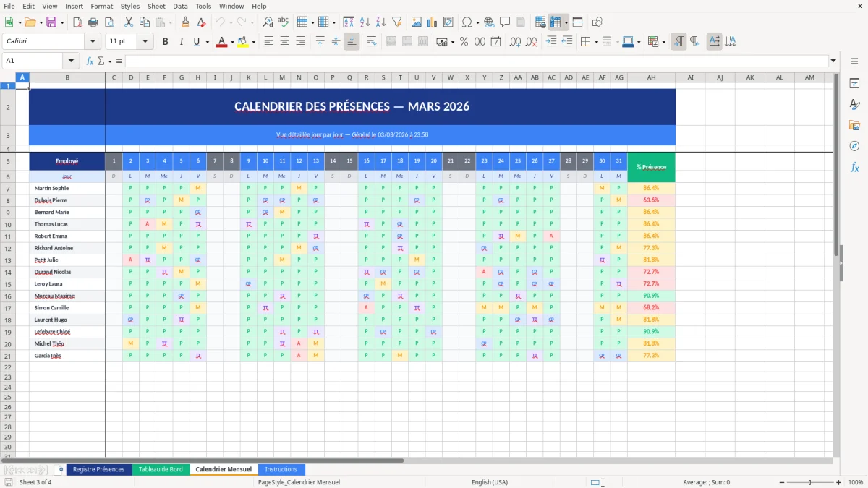The image size is (868, 488).
Task: Open the Format menu
Action: pos(101,6)
